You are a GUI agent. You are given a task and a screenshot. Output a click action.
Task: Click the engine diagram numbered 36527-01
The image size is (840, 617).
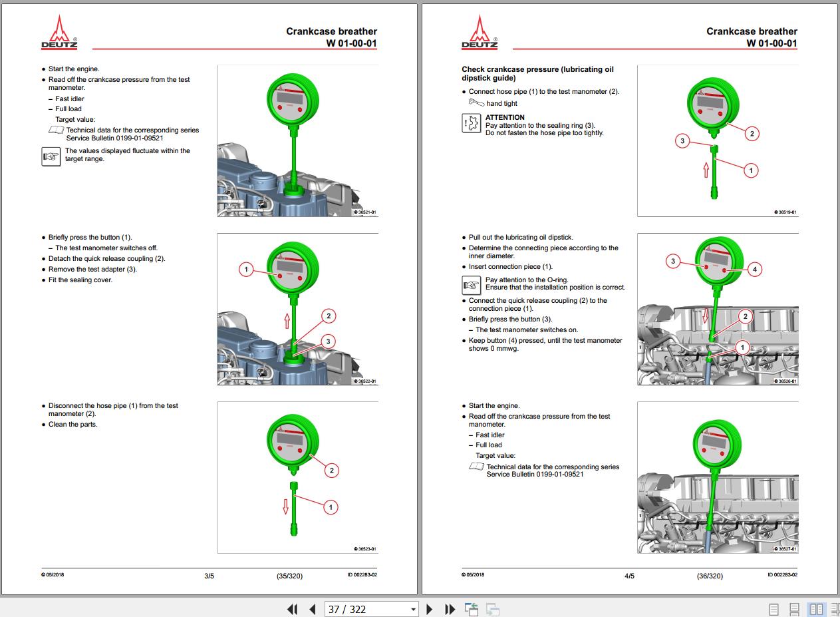coord(718,477)
